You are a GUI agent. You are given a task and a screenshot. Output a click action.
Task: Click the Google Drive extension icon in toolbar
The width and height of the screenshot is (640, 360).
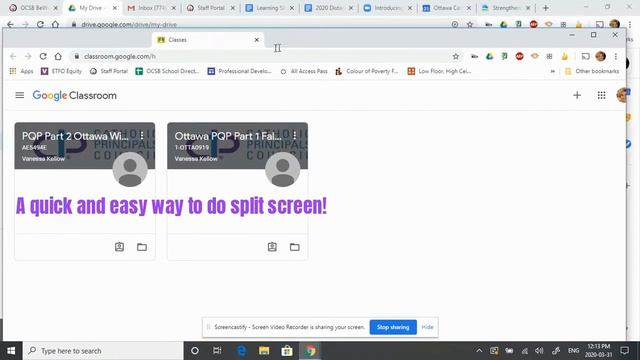click(489, 56)
